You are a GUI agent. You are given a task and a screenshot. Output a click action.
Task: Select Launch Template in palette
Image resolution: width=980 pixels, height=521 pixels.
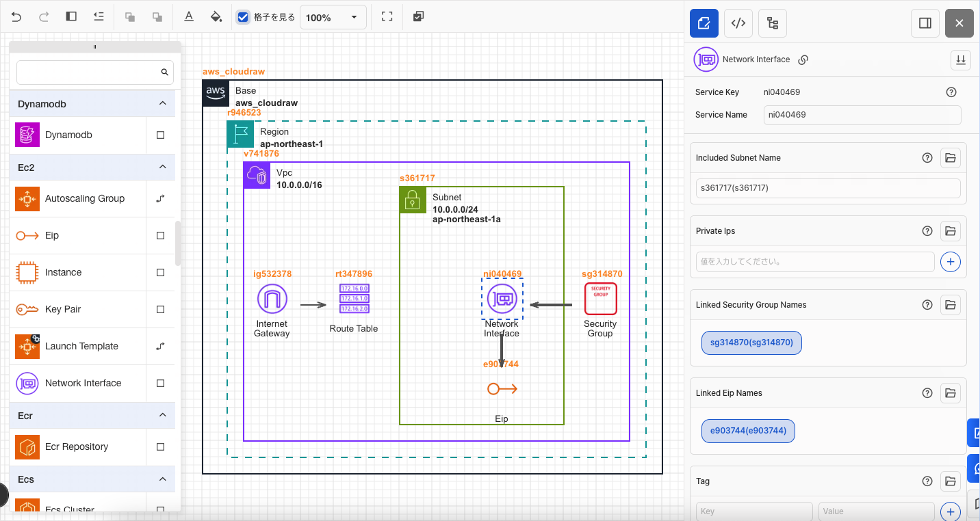pyautogui.click(x=78, y=347)
